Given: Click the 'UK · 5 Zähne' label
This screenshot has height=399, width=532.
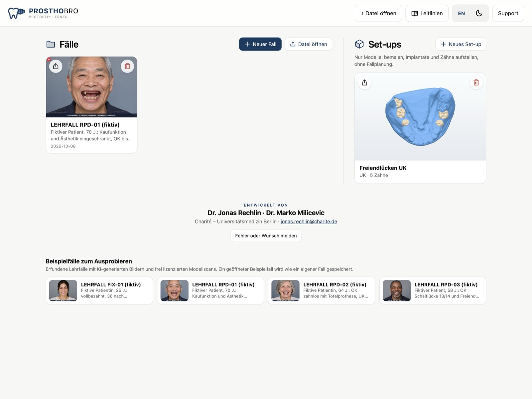Looking at the screenshot, I should coord(374,175).
